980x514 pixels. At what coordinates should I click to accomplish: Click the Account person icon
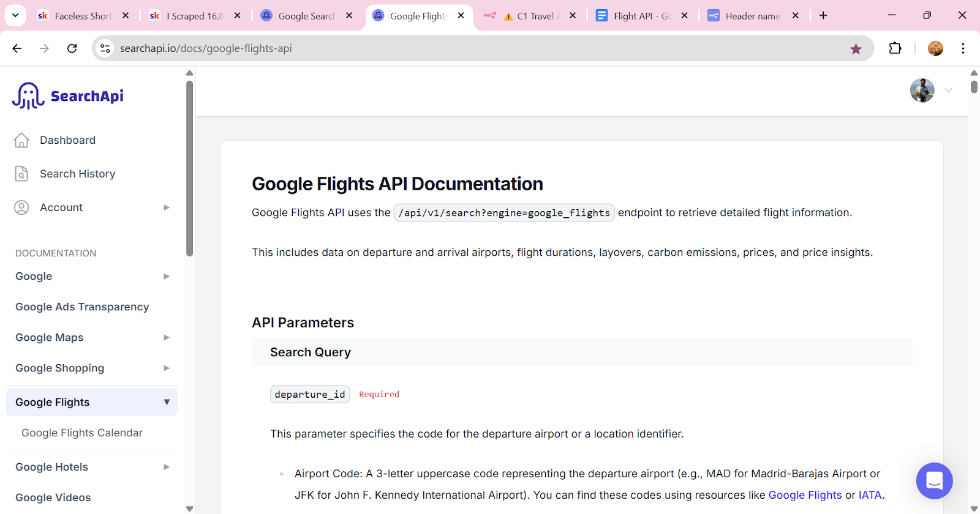pos(21,207)
